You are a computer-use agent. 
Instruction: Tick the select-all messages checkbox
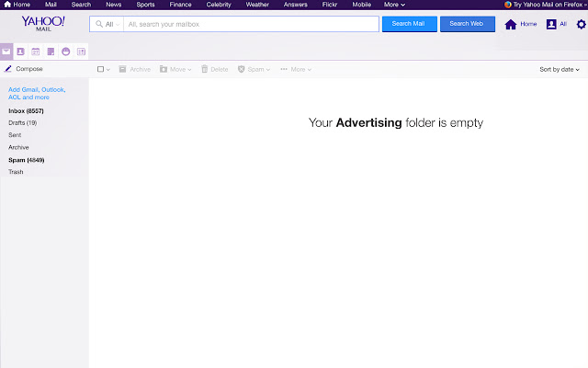pos(100,69)
